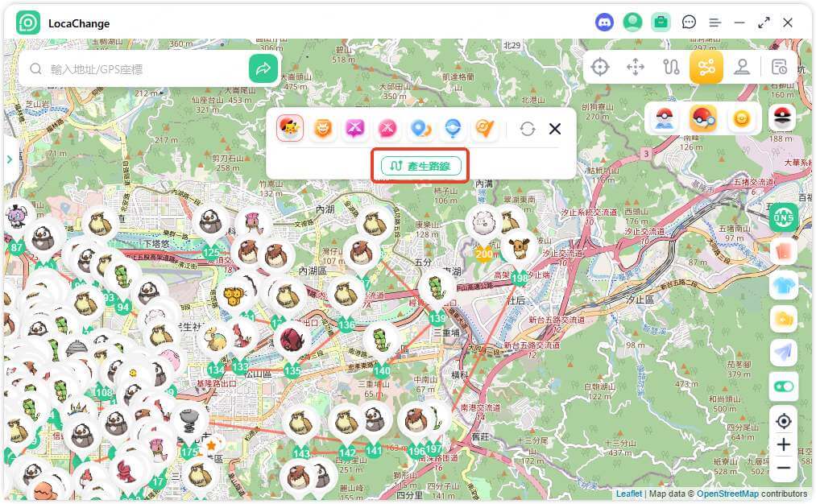The width and height of the screenshot is (816, 504).
Task: Select the orange route pin filter icon
Action: coord(484,128)
